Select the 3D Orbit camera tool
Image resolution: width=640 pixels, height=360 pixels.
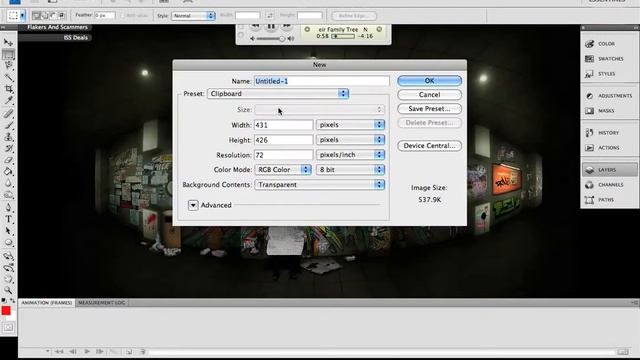pyautogui.click(x=8, y=268)
